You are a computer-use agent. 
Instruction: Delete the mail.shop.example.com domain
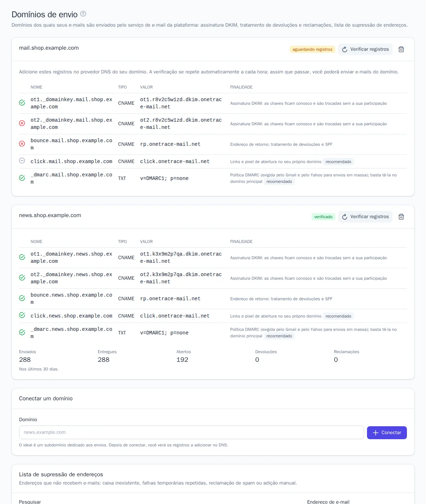401,49
